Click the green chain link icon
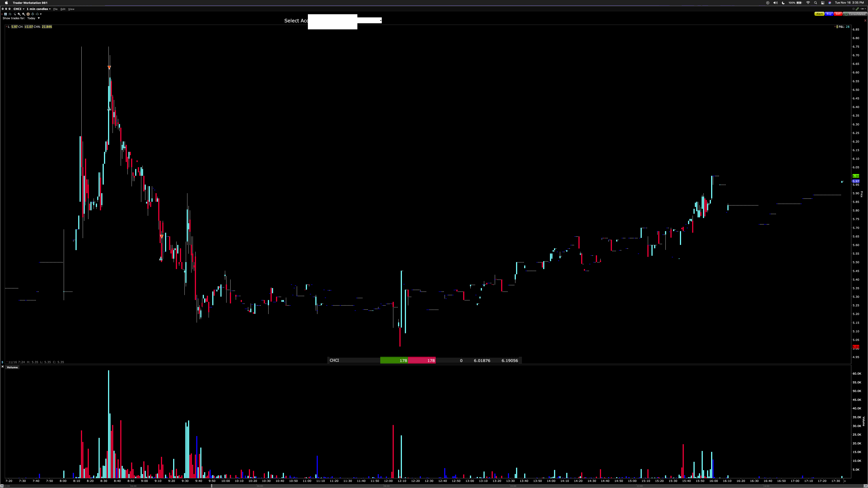868x488 pixels. pyautogui.click(x=857, y=9)
